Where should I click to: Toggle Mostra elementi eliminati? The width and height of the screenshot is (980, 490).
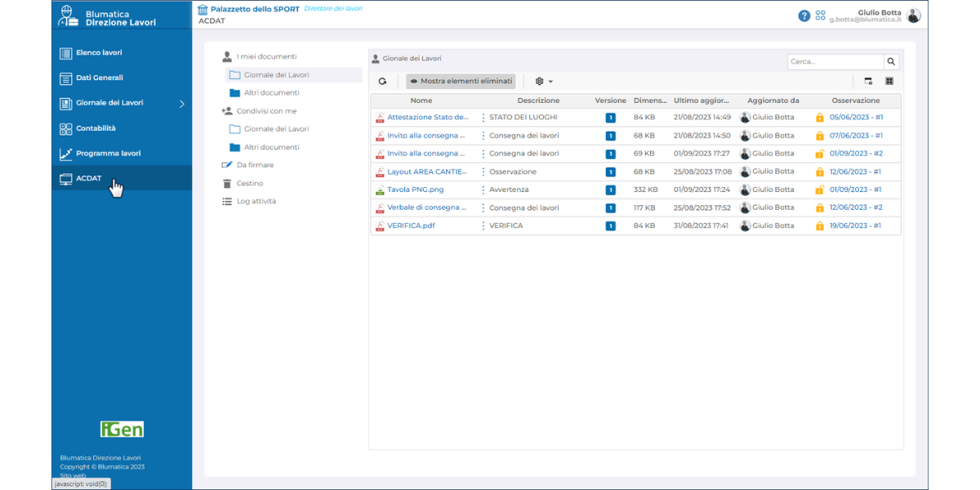click(x=461, y=82)
